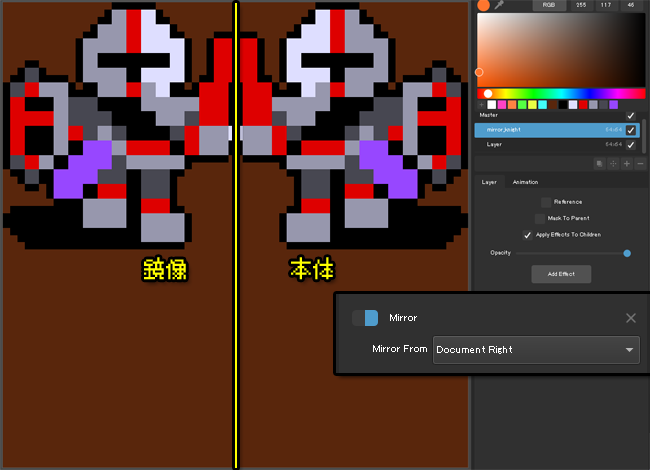Remove the Mirror effect with X
The image size is (650, 470).
coord(631,318)
